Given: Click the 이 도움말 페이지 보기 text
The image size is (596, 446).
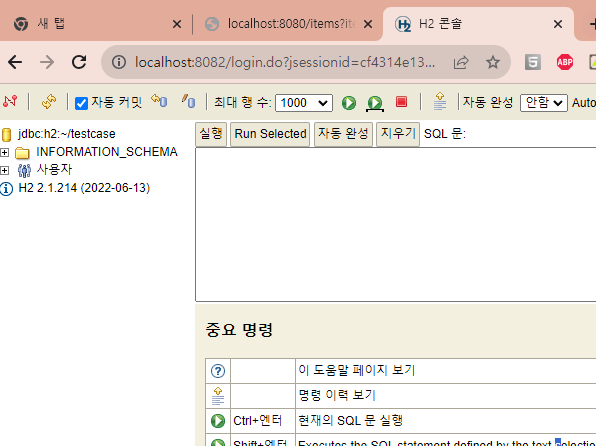Looking at the screenshot, I should click(357, 370).
